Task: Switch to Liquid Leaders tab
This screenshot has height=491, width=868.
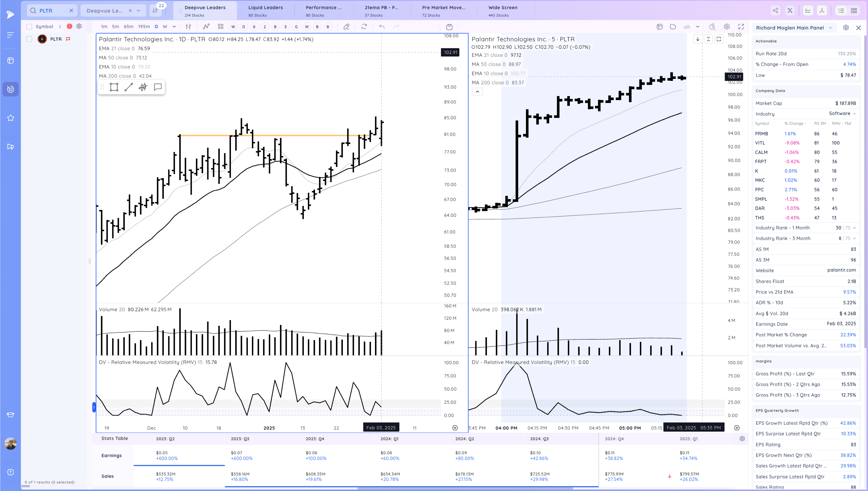Action: pos(265,10)
